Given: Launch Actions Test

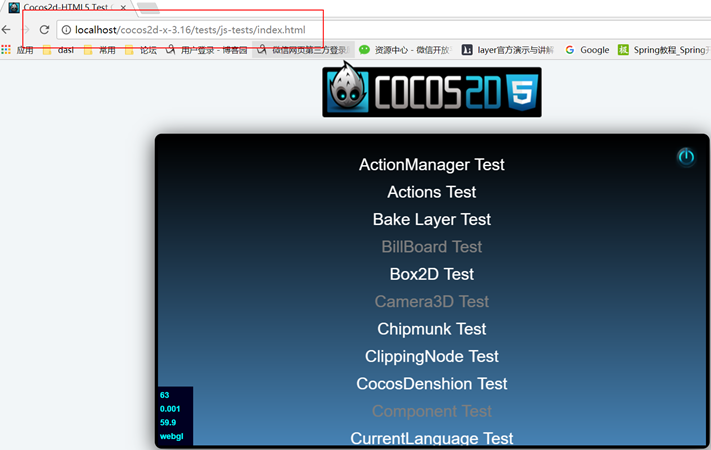Looking at the screenshot, I should [x=432, y=192].
